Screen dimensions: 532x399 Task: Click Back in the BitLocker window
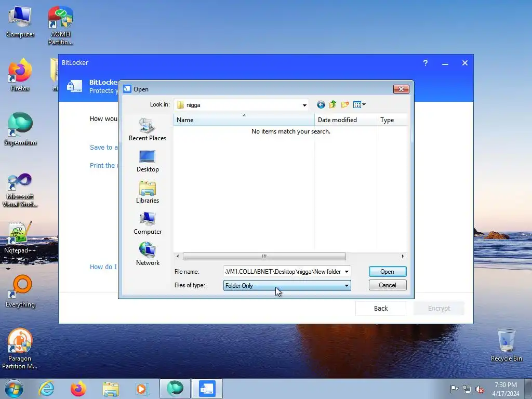pyautogui.click(x=381, y=309)
